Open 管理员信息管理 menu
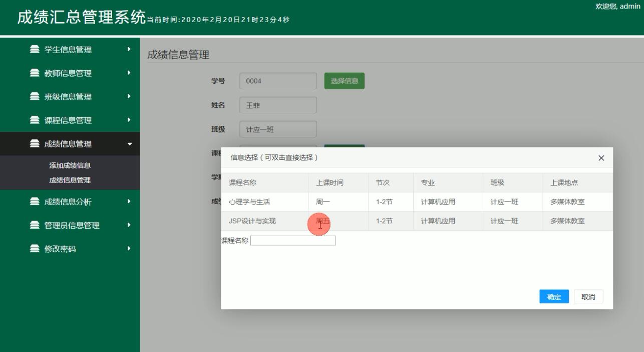Screen dimensions: 644x352 point(70,225)
